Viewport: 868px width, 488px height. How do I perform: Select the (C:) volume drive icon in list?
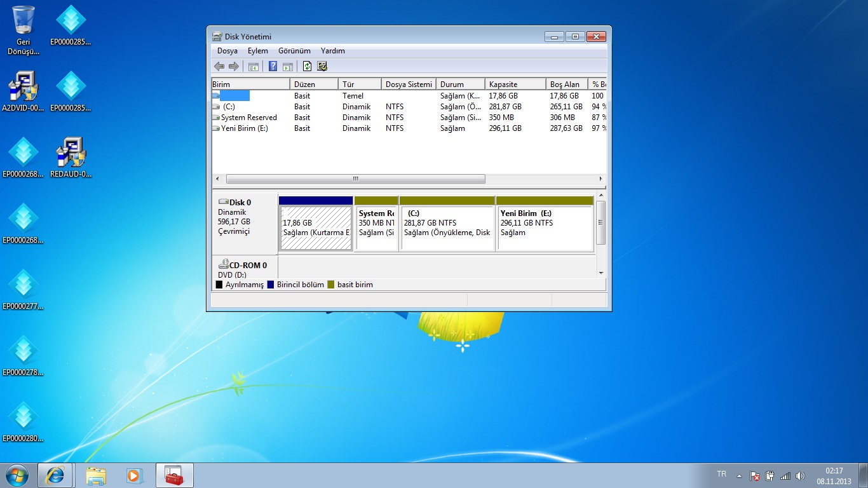(216, 107)
